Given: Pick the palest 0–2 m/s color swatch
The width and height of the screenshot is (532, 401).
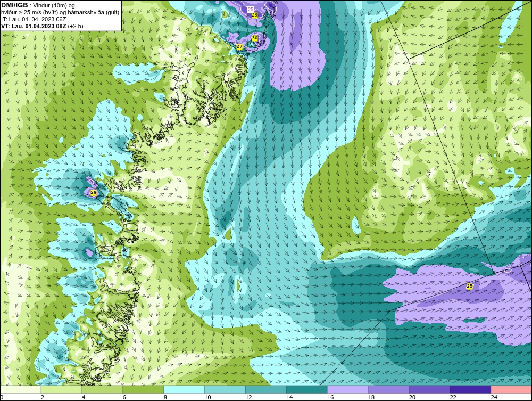Looking at the screenshot, I should click(x=20, y=389).
